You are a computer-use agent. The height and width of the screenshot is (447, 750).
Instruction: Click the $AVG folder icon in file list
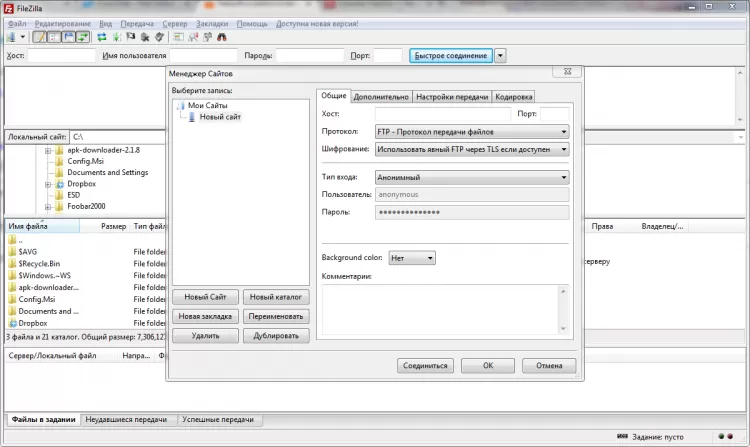click(x=12, y=251)
